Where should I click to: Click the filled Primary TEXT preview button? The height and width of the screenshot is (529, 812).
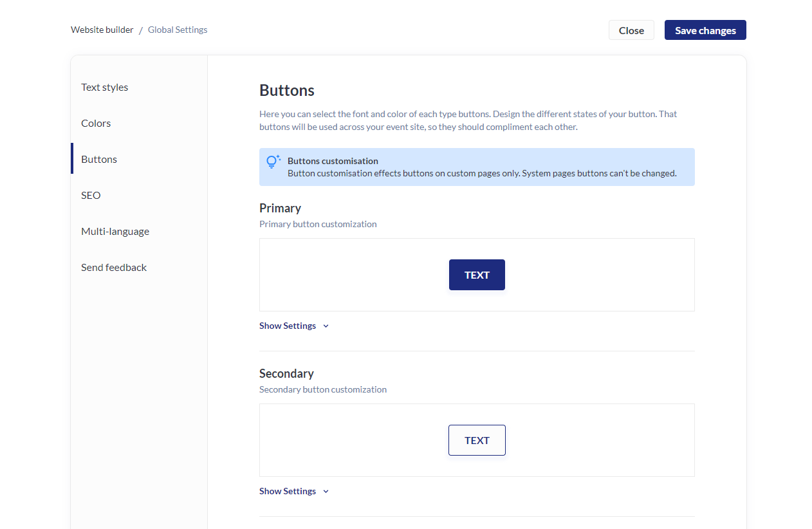tap(477, 275)
